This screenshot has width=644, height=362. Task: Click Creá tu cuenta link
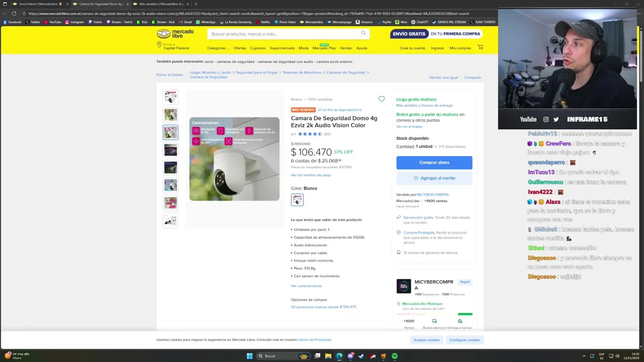point(413,48)
